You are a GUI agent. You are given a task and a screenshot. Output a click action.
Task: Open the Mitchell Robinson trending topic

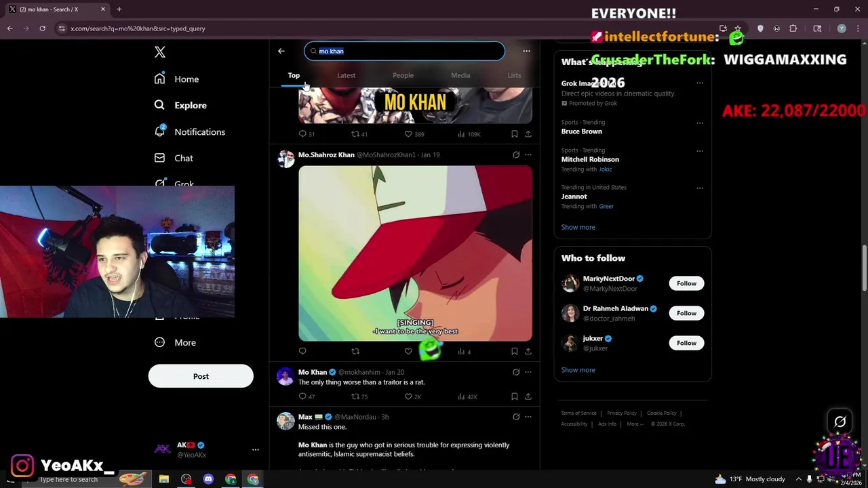(590, 159)
